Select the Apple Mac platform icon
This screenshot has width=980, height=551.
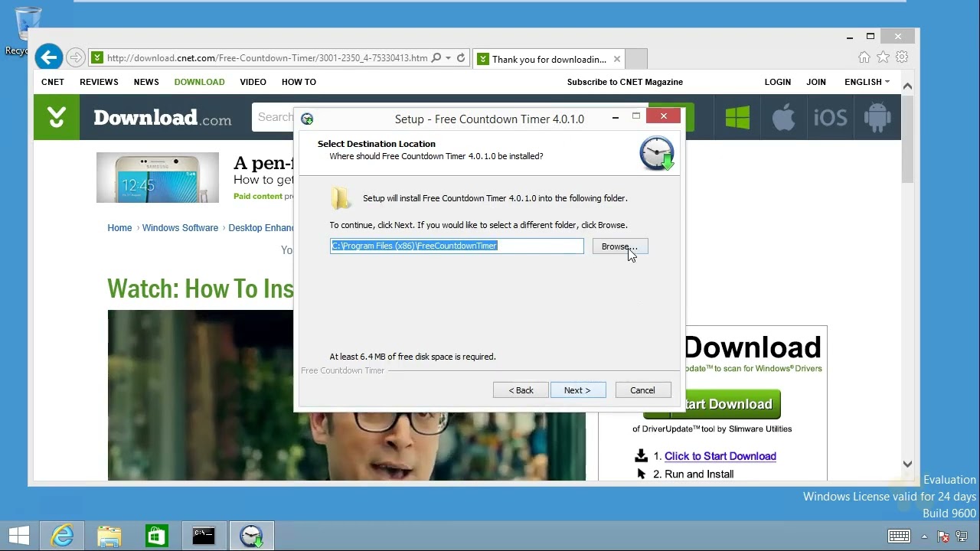coord(783,117)
